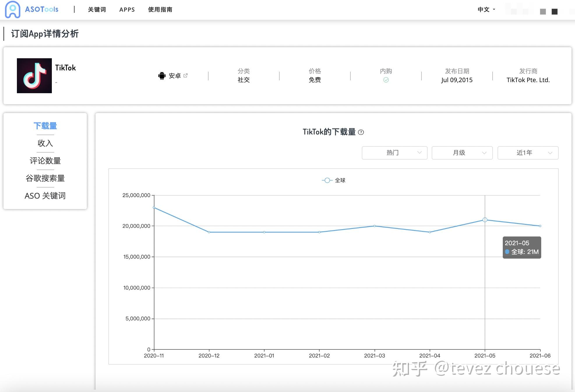This screenshot has height=392, width=575.
Task: Click the ASOTools logo icon
Action: (x=13, y=9)
